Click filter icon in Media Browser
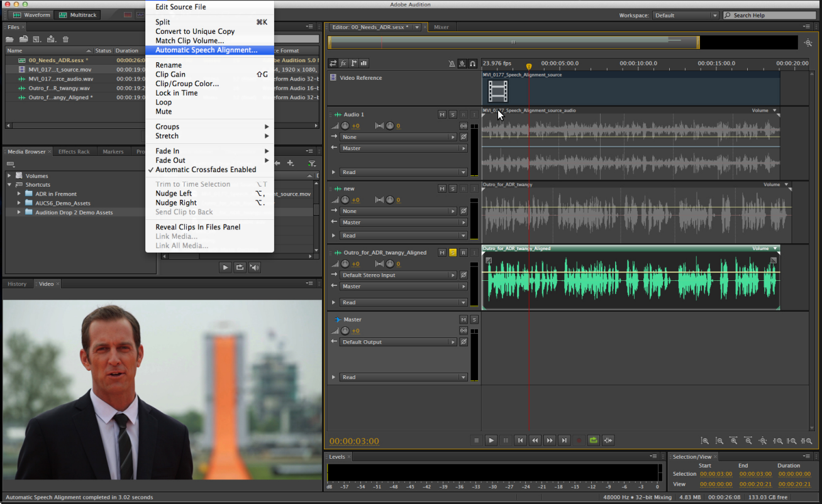This screenshot has height=504, width=822. click(x=311, y=163)
